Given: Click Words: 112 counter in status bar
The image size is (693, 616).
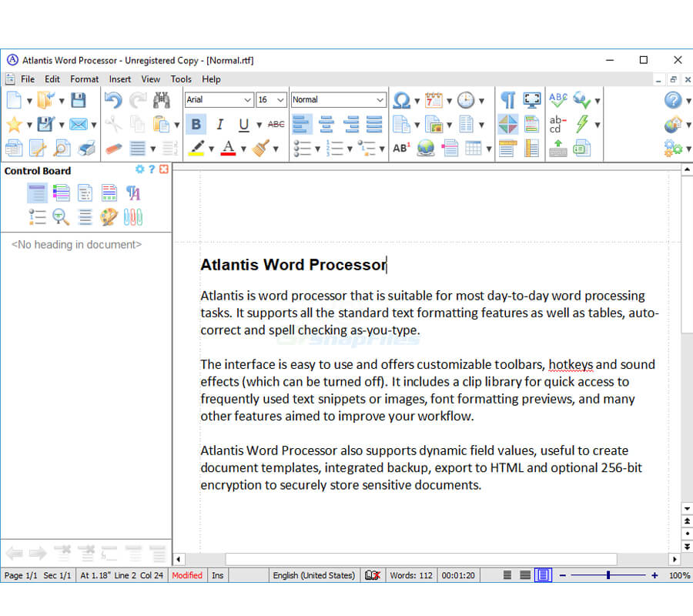Looking at the screenshot, I should 411,575.
